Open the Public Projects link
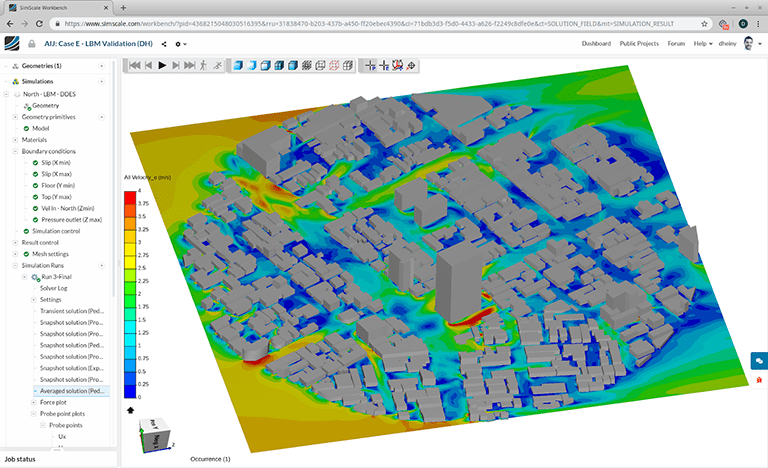This screenshot has width=768, height=468. coord(640,44)
